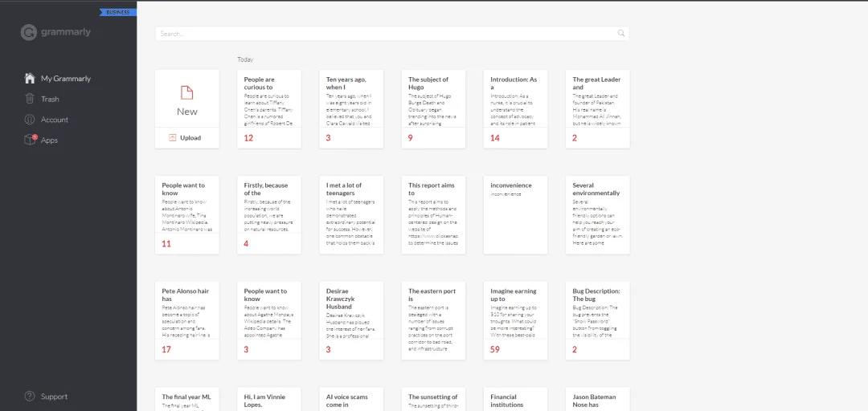This screenshot has height=411, width=868.
Task: Open 'The sunsetting of' document
Action: click(433, 399)
